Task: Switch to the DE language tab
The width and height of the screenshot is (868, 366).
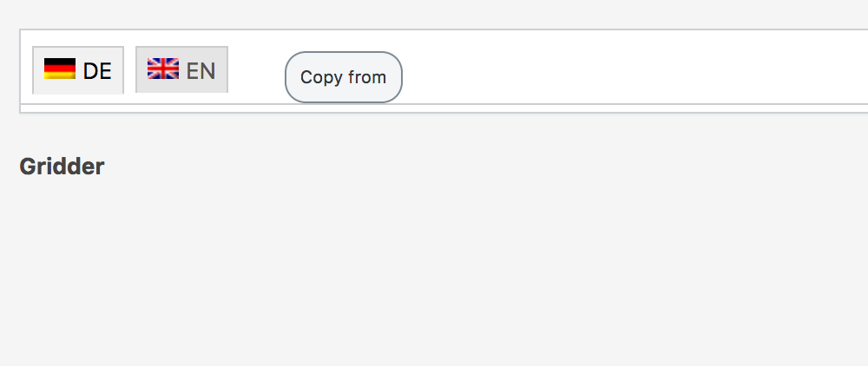Action: [x=78, y=70]
